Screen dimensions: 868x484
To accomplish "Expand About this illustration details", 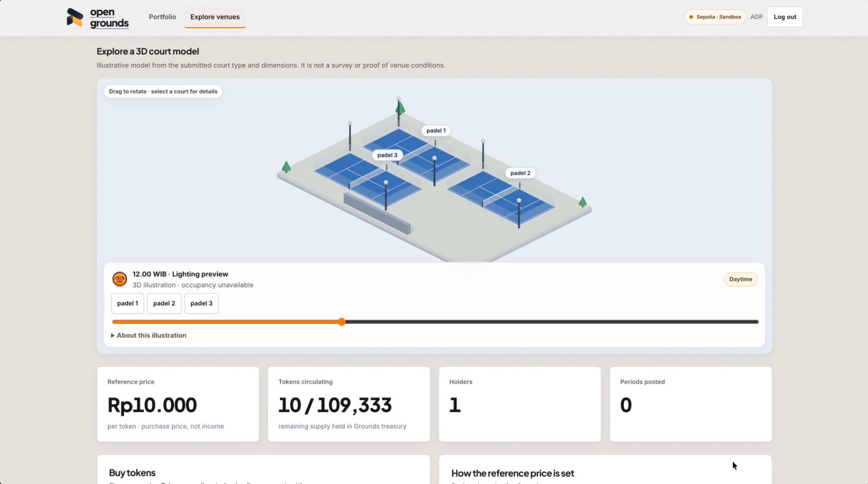I will [149, 335].
